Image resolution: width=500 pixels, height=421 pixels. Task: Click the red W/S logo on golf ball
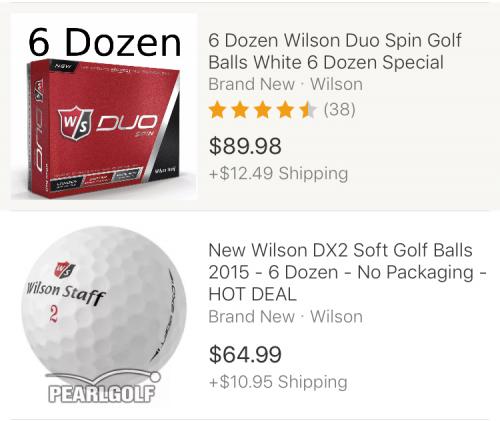[64, 269]
